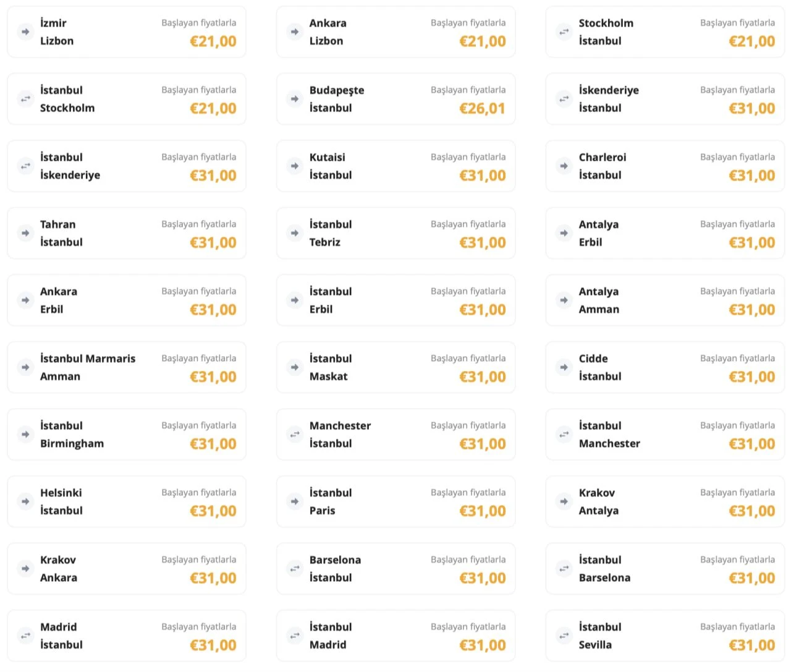
Task: Click the arrow icon beside Krakov–Antalya
Action: point(564,501)
